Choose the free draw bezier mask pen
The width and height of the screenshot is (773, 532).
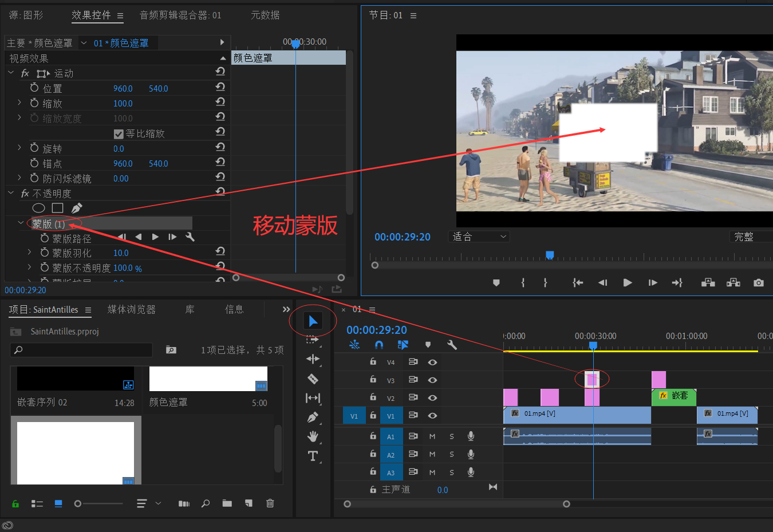point(77,208)
